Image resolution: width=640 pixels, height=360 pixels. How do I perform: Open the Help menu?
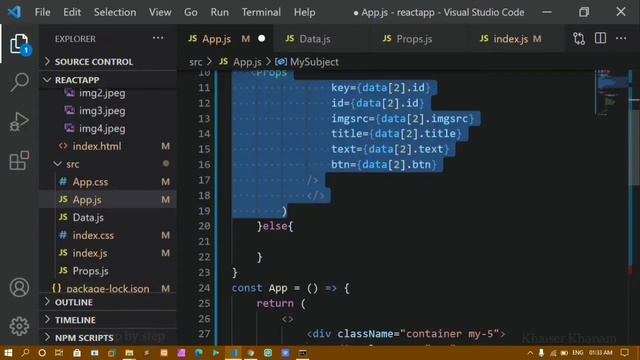point(304,12)
